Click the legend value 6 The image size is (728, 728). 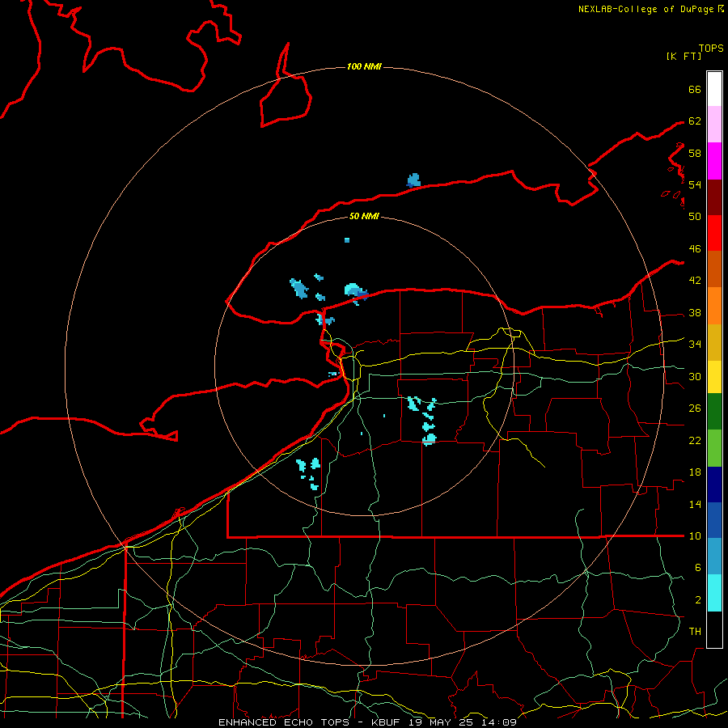click(697, 568)
